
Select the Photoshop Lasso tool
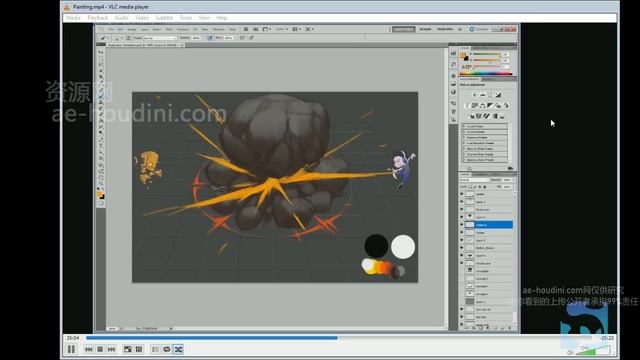(x=101, y=64)
